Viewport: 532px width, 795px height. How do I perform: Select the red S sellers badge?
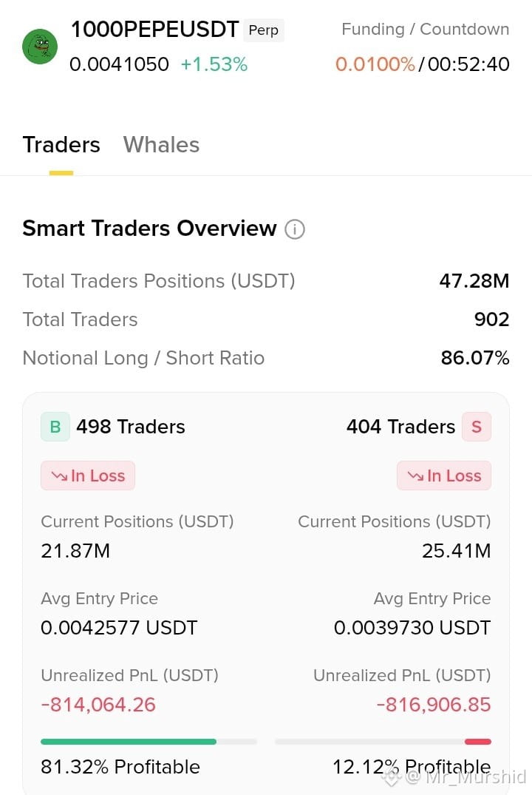point(477,427)
